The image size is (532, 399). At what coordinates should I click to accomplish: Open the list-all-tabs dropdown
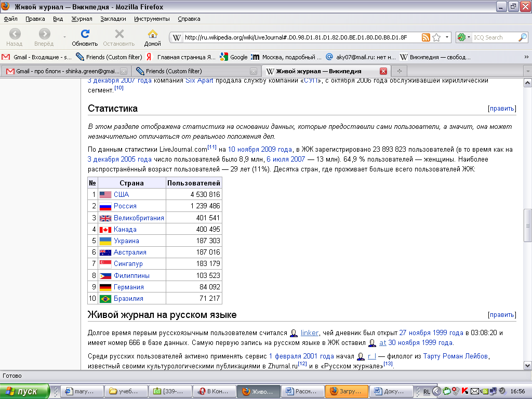pos(528,71)
